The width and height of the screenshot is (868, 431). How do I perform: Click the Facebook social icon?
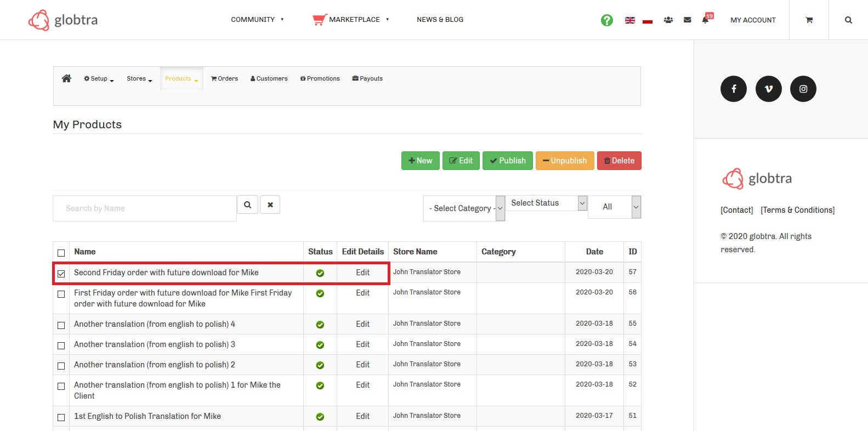point(733,89)
